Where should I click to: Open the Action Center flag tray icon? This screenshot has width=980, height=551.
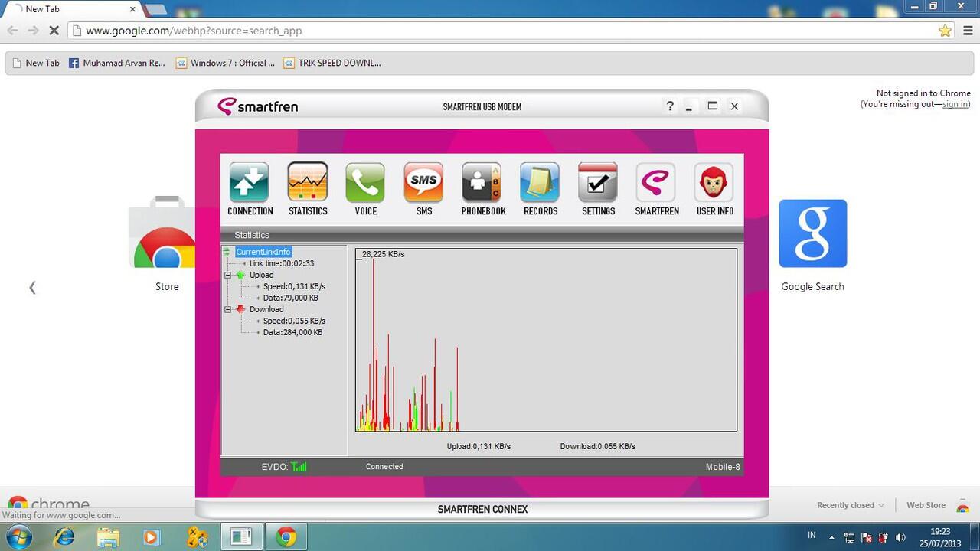867,537
